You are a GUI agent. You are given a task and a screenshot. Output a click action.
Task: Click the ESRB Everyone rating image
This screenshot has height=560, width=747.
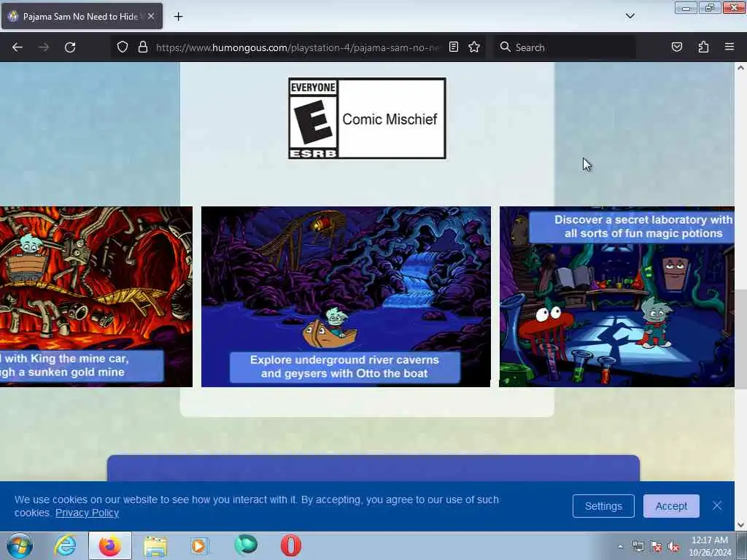(367, 119)
